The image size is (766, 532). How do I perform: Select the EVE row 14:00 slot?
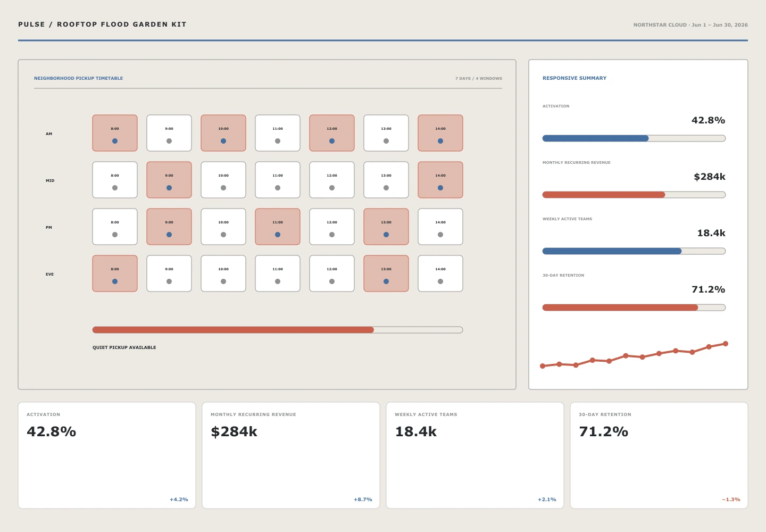[440, 273]
